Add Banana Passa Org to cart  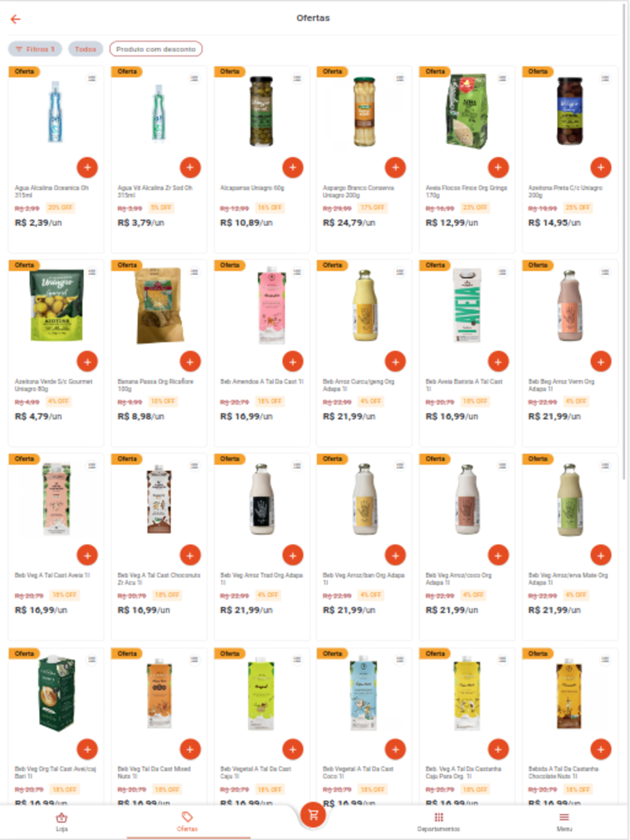click(190, 361)
